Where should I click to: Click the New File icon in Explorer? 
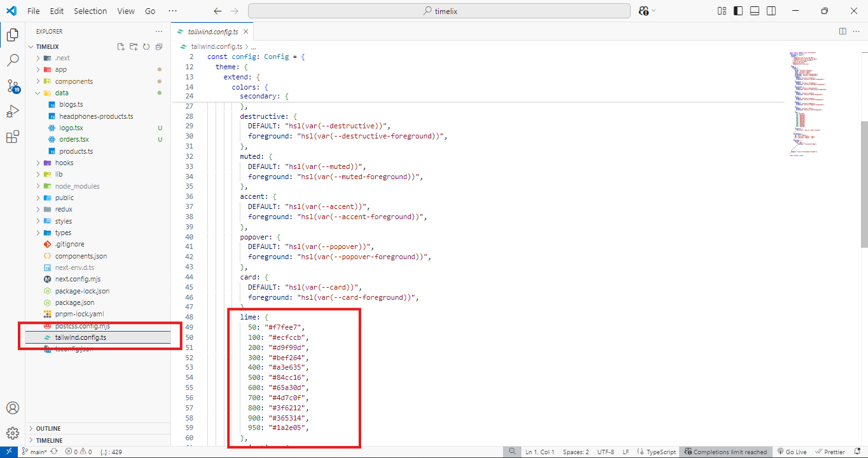point(121,47)
